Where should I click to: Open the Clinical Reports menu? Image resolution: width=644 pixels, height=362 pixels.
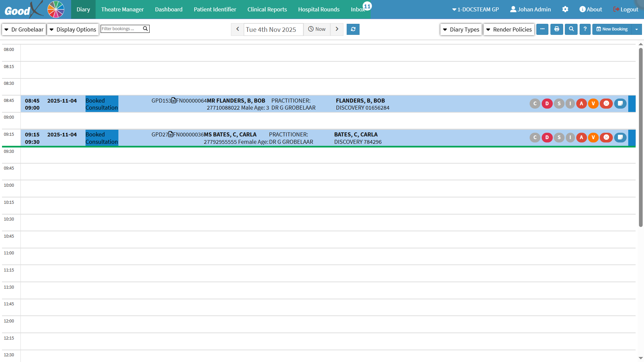click(267, 9)
